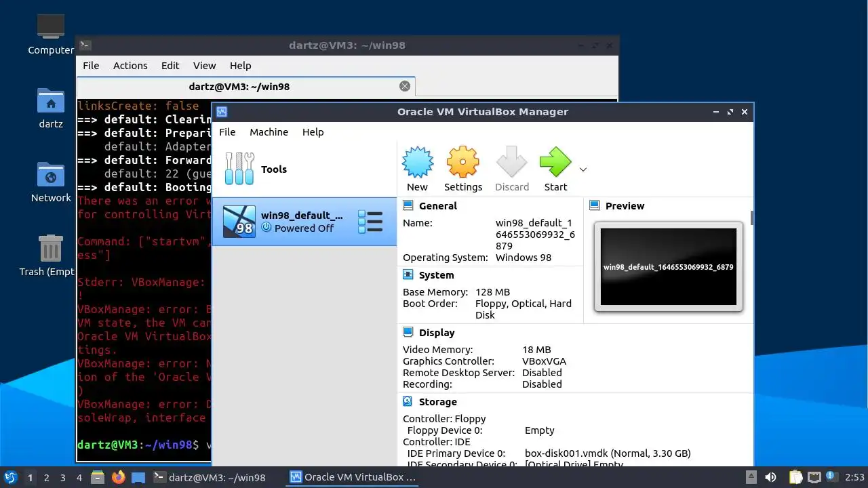This screenshot has width=868, height=488.
Task: Open the dartz home folder desktop icon
Action: pyautogui.click(x=51, y=108)
